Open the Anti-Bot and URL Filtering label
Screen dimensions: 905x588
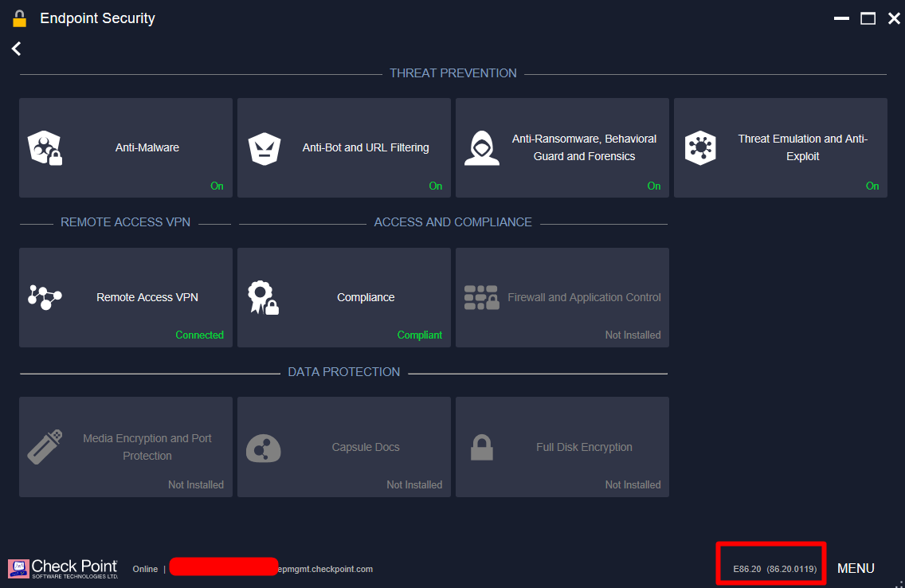coord(366,147)
